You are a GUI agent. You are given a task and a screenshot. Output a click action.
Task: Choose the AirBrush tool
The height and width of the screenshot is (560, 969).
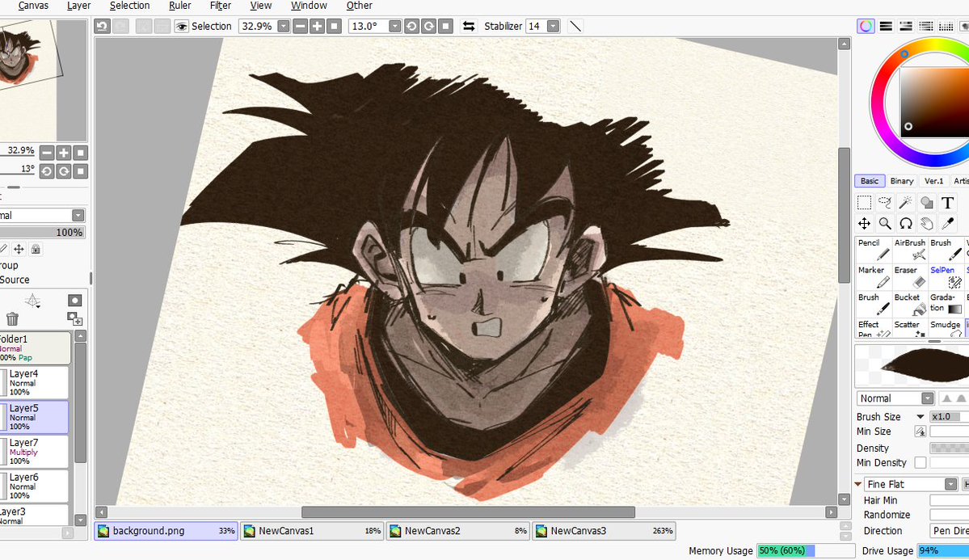click(x=910, y=250)
